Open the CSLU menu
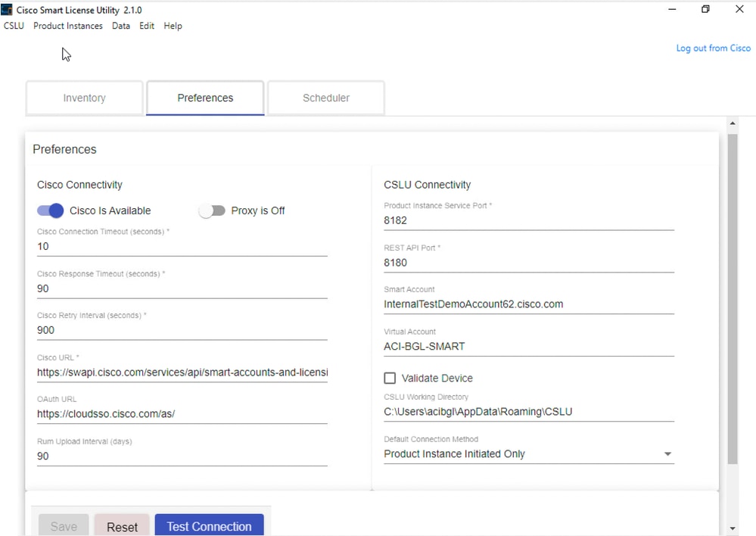Screen dimensions: 756x536 click(14, 26)
